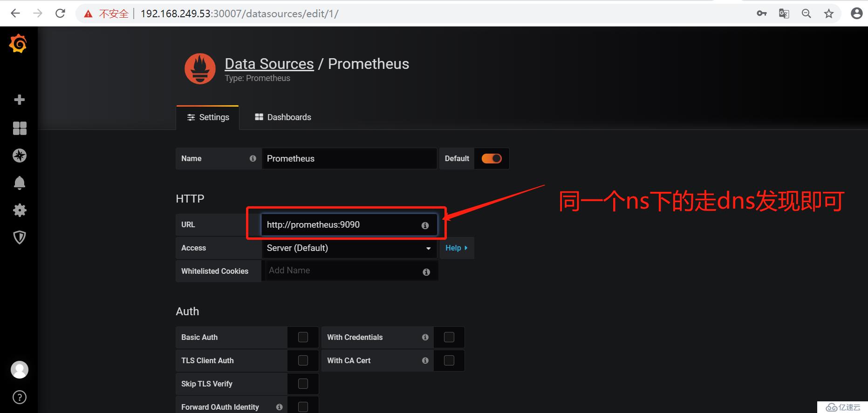This screenshot has width=868, height=413.
Task: Click the 'Access' field label
Action: [193, 248]
